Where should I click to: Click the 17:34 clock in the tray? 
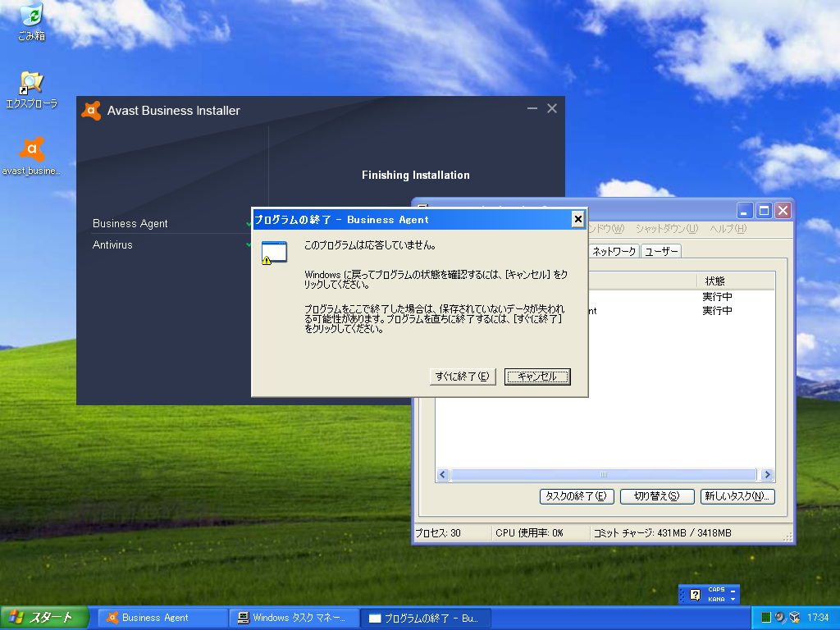[818, 618]
